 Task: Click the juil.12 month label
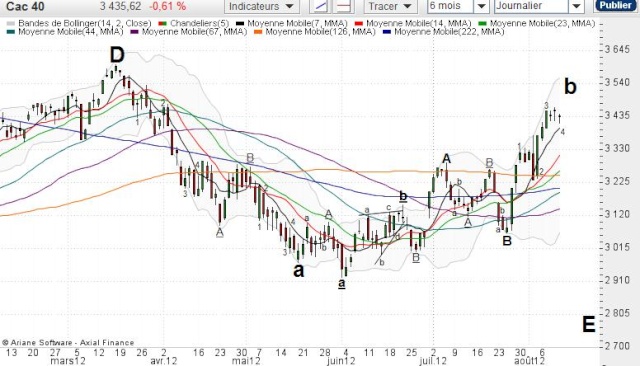pos(433,361)
